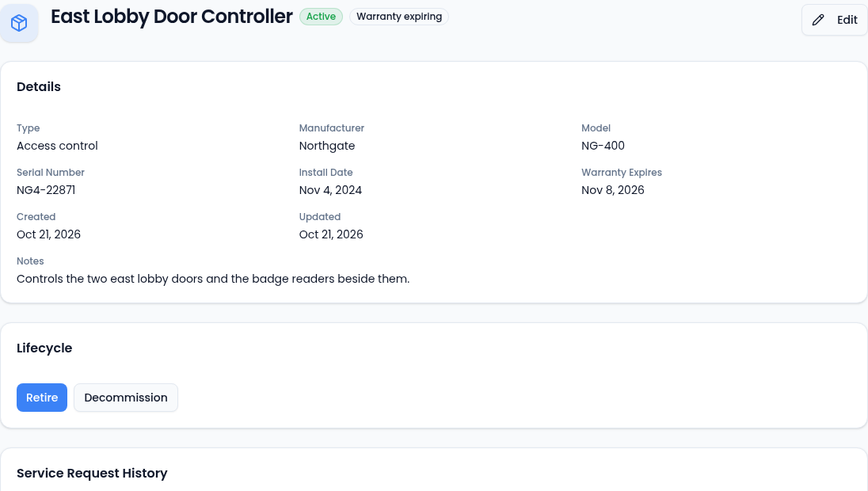The width and height of the screenshot is (868, 491).
Task: Click the NG-400 model value
Action: click(603, 146)
